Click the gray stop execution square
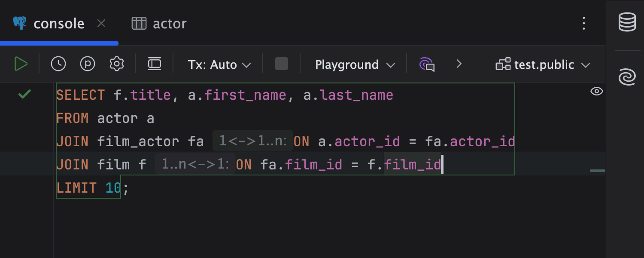Viewport: 644px width, 258px height. click(282, 64)
